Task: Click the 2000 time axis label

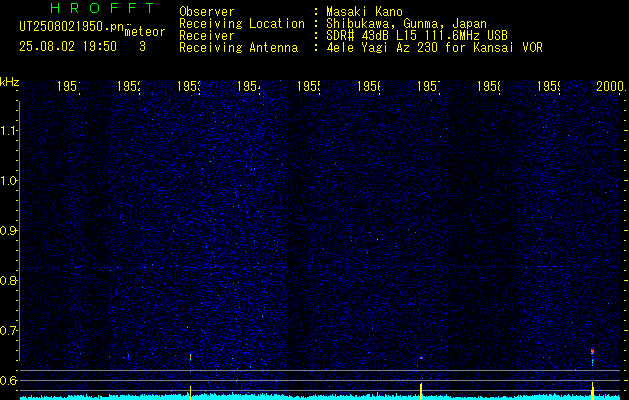Action: tap(611, 87)
